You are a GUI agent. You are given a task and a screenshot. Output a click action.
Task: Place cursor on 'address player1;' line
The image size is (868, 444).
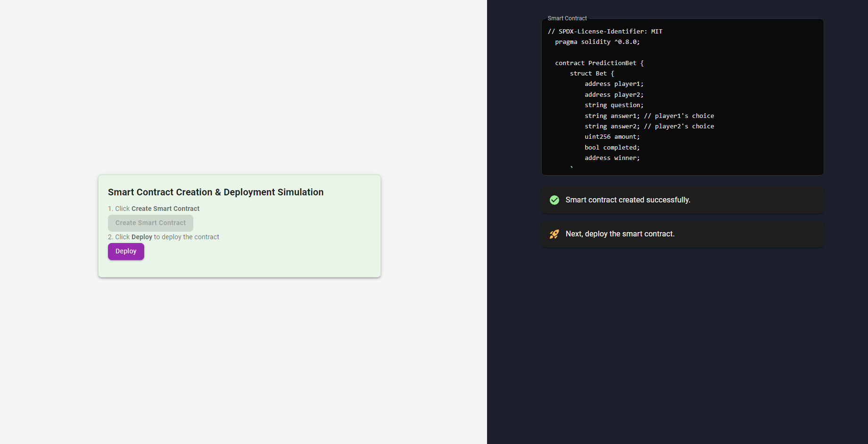pos(614,84)
